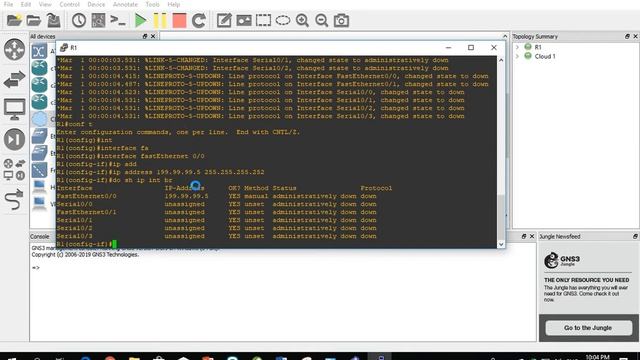Open the Manage snapshots clock icon

tap(79, 20)
